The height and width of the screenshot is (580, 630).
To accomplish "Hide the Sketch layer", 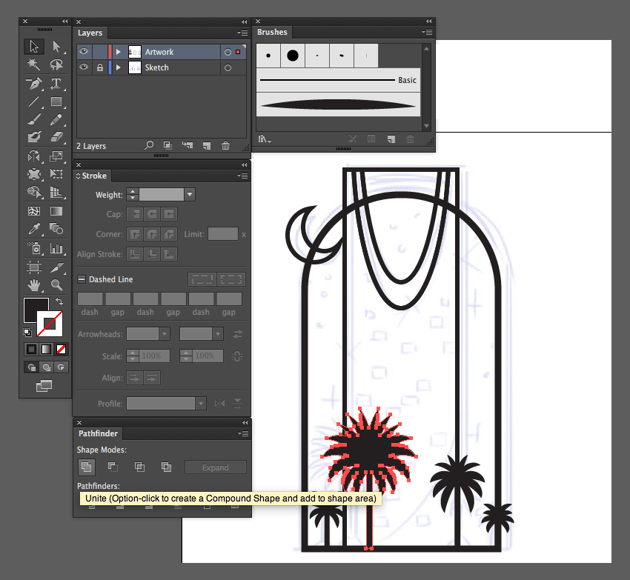I will point(84,68).
